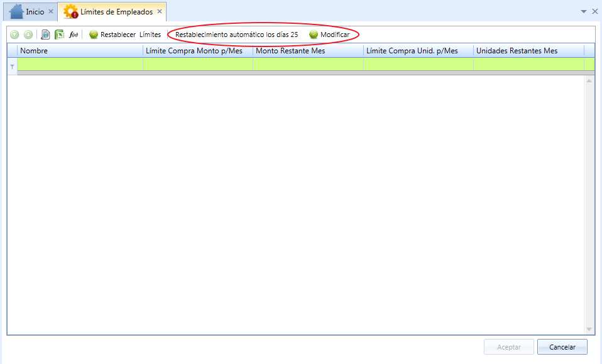Sort by the Nombre column header
This screenshot has width=602, height=364.
tap(80, 51)
